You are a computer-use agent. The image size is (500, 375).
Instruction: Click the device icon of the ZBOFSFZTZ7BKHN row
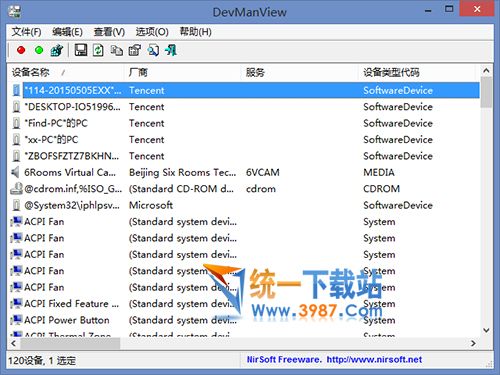coord(16,156)
